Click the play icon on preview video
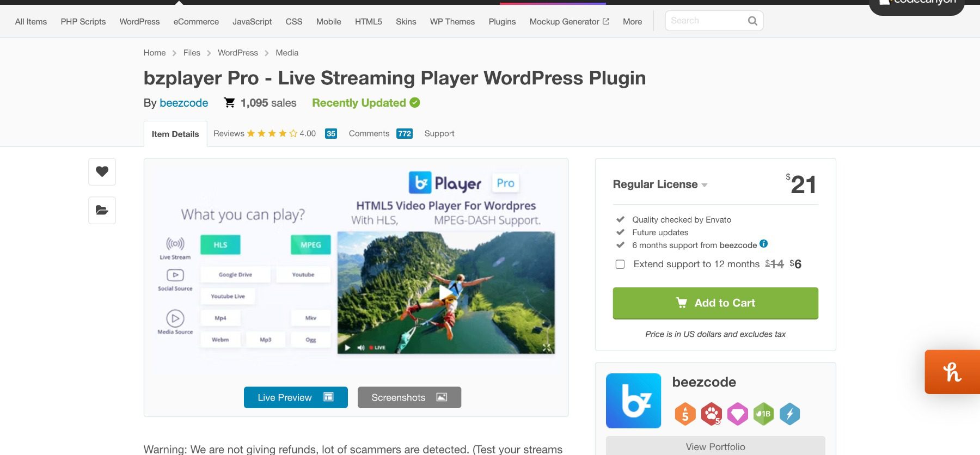The width and height of the screenshot is (980, 455). pos(446,292)
